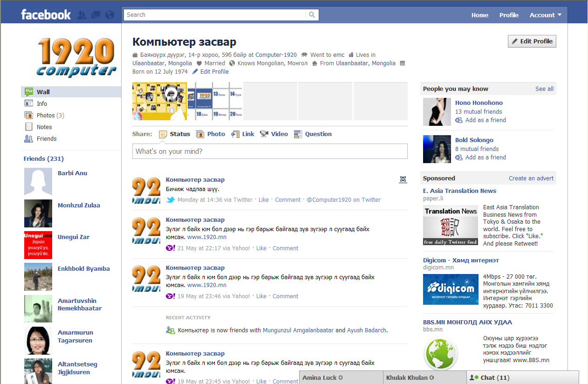
Task: Select Question share option
Action: pos(313,134)
